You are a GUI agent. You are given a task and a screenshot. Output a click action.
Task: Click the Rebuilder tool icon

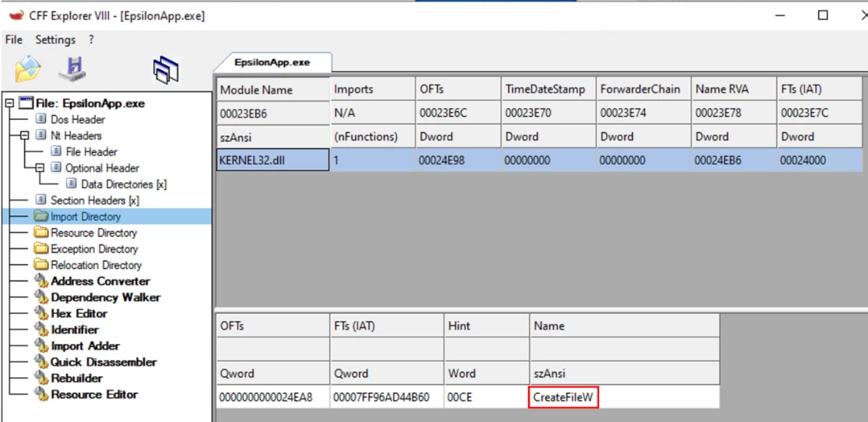point(42,379)
